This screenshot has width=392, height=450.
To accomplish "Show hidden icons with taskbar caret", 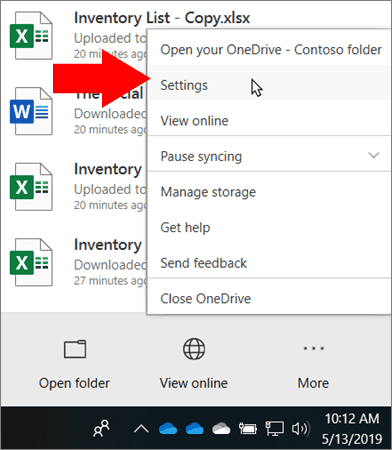I will (x=141, y=428).
